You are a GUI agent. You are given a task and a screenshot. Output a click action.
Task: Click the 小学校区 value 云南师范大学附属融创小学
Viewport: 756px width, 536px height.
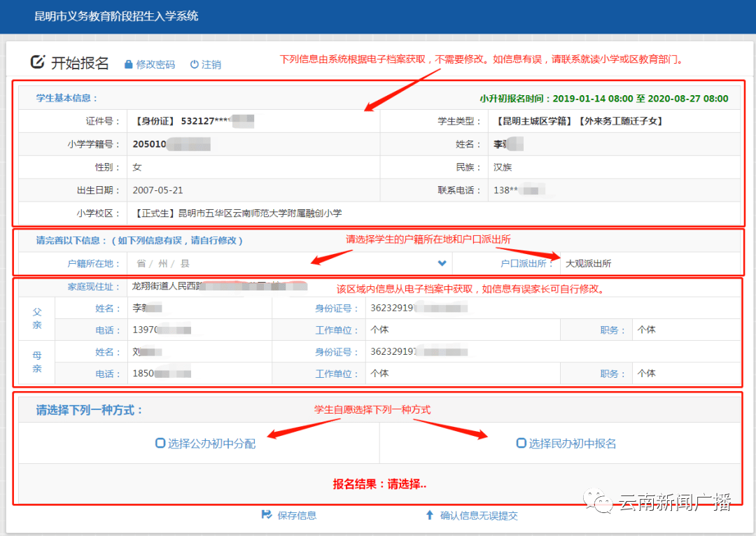point(237,213)
